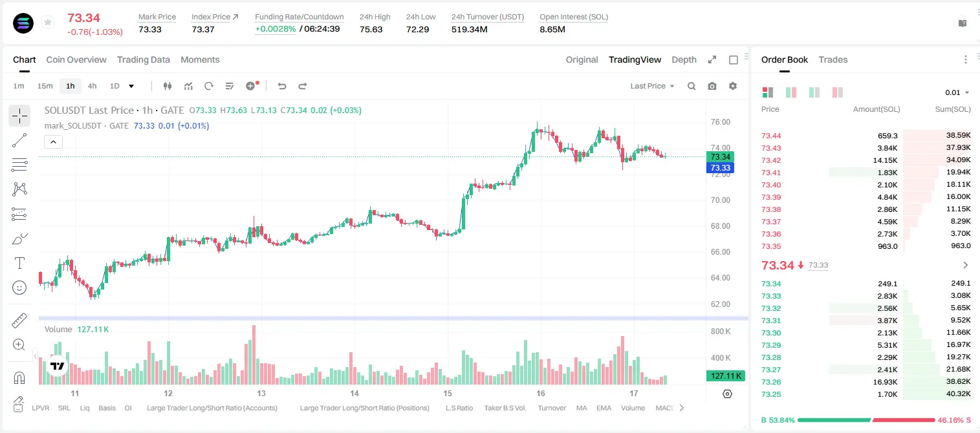Add SOL to favorites with star icon

pos(48,23)
